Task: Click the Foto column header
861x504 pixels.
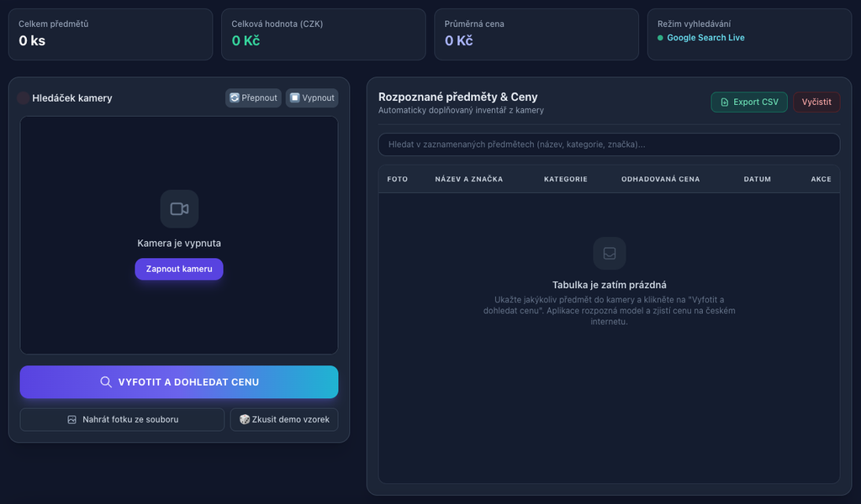Action: click(398, 179)
